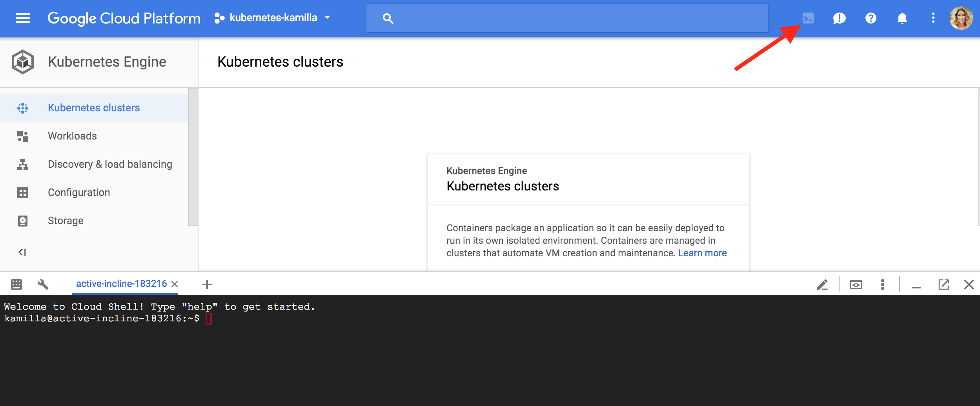Image resolution: width=980 pixels, height=406 pixels.
Task: Open the Cloud Shell keyboard layout icon
Action: pos(16,285)
